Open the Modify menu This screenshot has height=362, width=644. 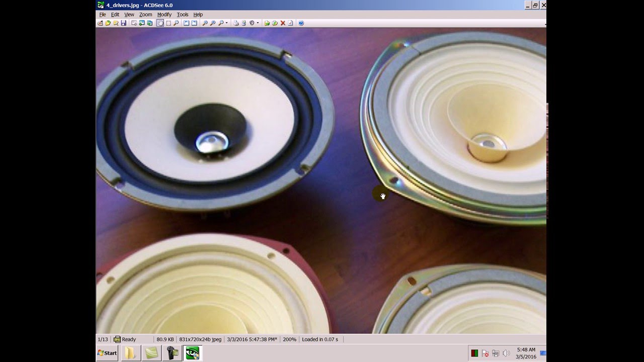coord(164,15)
